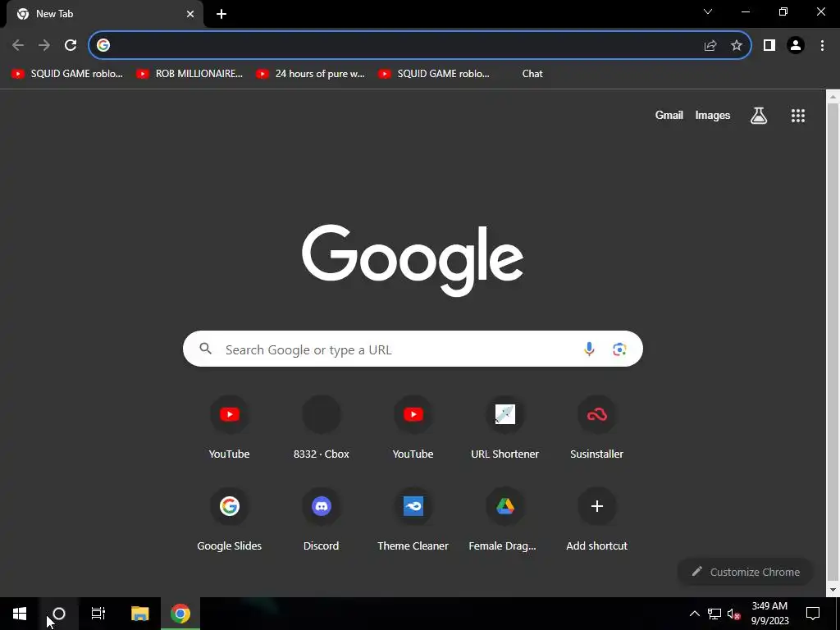Open the Windows Start menu
Viewport: 840px width, 630px height.
point(20,614)
